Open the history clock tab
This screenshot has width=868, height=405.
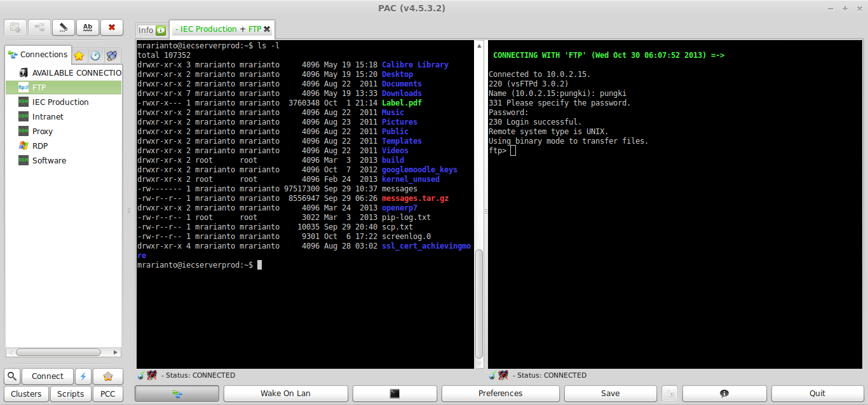click(x=95, y=55)
